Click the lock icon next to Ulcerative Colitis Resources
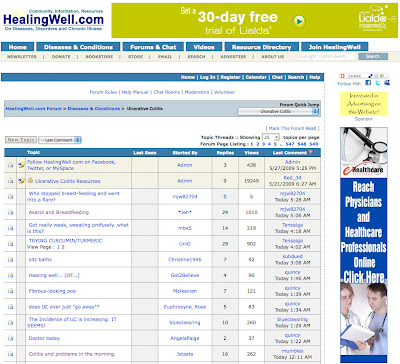The width and height of the screenshot is (400, 364). click(x=30, y=180)
